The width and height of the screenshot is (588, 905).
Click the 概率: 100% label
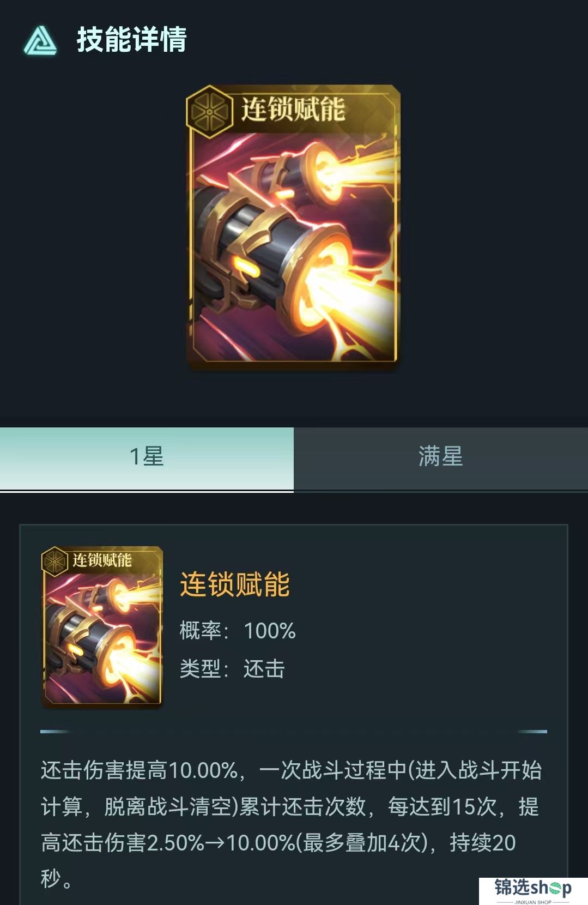tap(238, 631)
